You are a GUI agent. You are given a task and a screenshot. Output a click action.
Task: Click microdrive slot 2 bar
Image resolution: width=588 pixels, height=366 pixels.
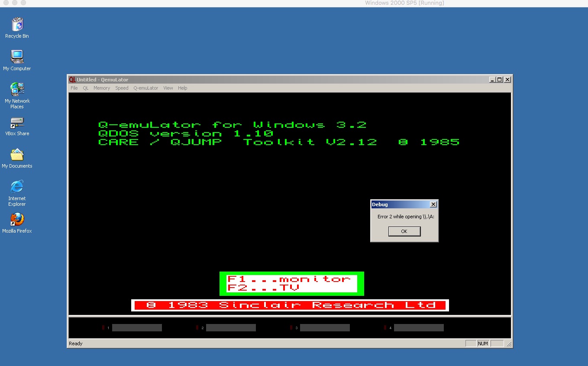231,328
